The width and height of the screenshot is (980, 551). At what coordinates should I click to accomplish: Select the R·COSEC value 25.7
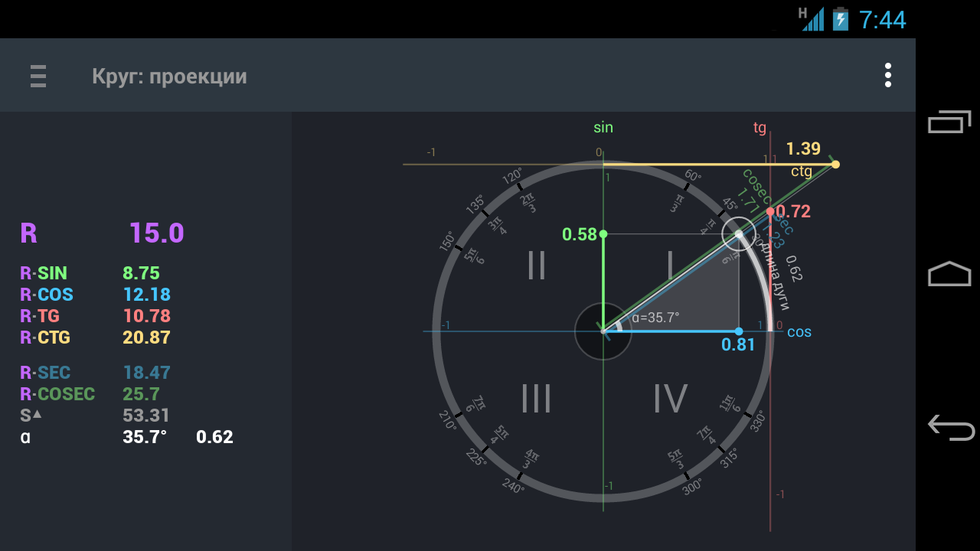click(141, 394)
